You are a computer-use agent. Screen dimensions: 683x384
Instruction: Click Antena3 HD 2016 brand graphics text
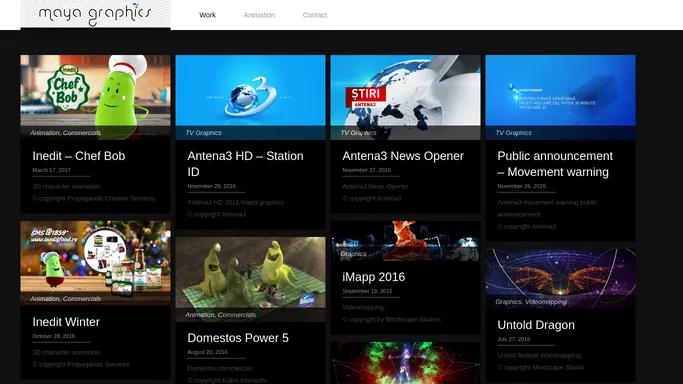(236, 202)
